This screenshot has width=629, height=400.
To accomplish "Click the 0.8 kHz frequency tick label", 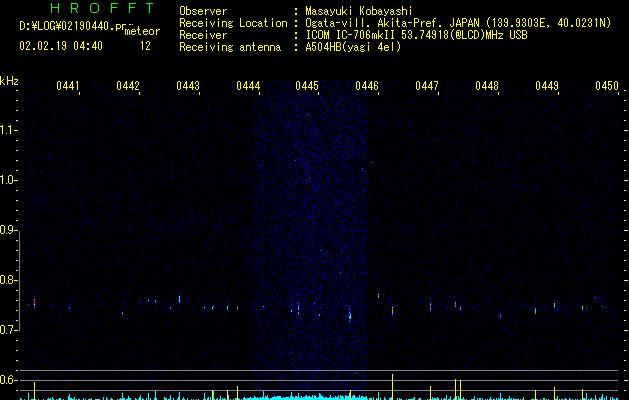I will (8, 280).
